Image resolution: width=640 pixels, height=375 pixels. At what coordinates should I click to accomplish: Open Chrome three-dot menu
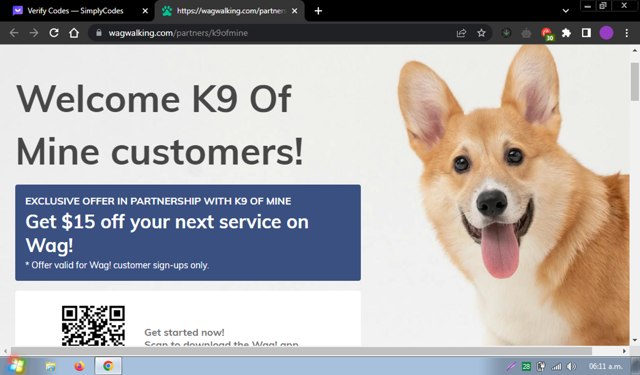(627, 33)
